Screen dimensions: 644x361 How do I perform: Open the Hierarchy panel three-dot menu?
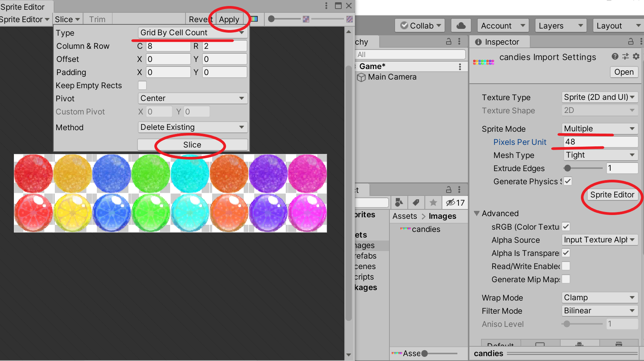(459, 42)
